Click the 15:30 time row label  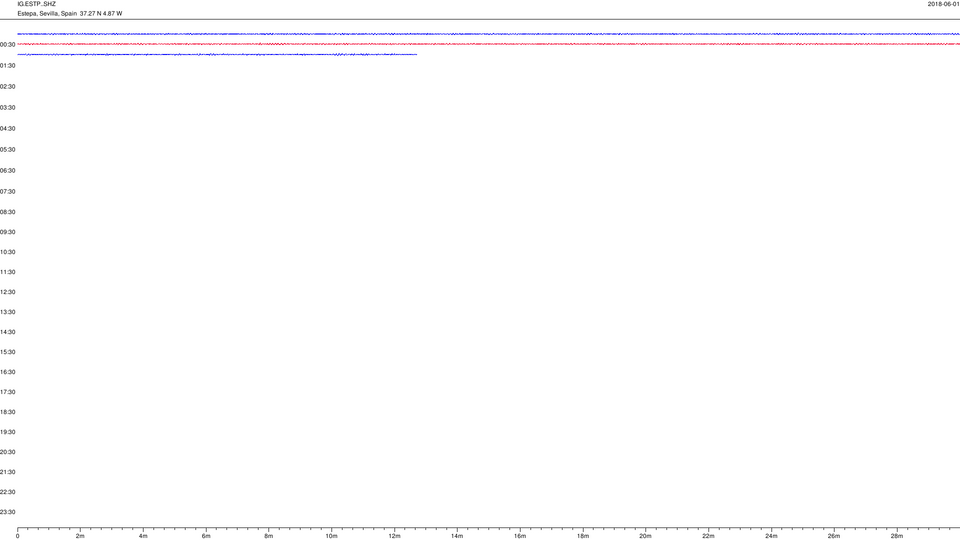[7, 352]
